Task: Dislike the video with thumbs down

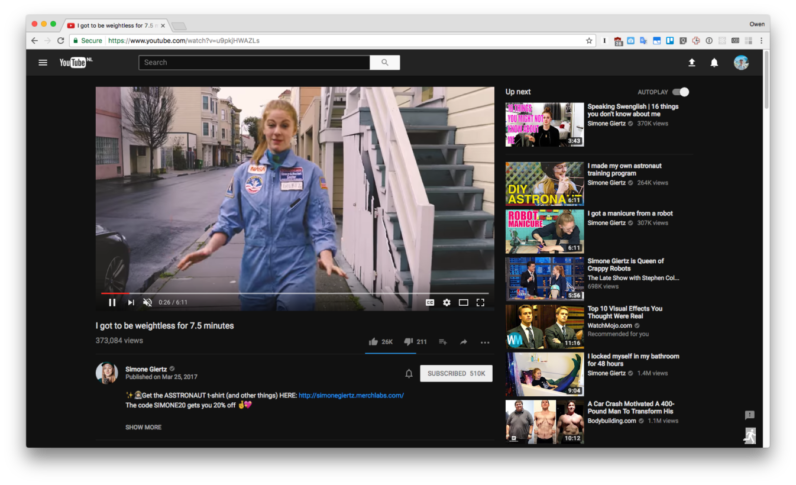Action: (408, 342)
